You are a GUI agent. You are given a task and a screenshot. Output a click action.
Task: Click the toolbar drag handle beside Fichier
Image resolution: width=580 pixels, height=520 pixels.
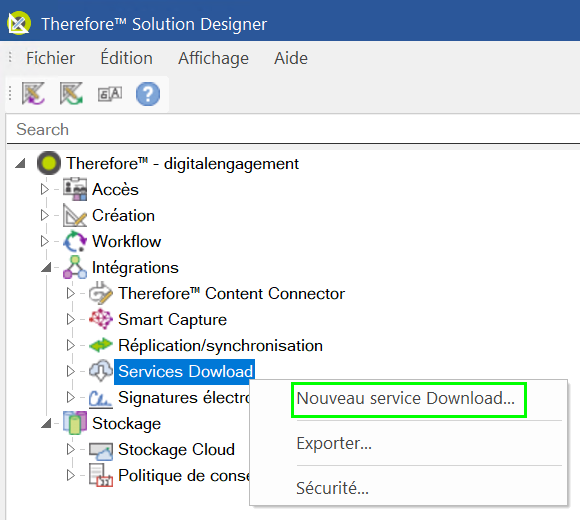click(10, 57)
